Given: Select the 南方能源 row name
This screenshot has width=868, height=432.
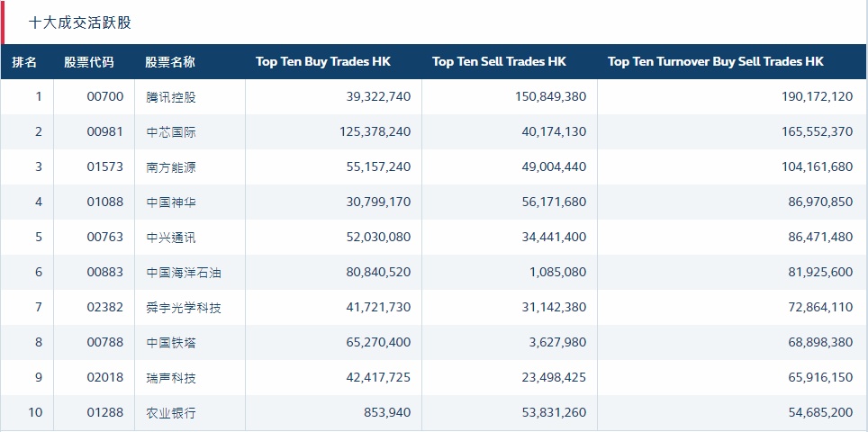Looking at the screenshot, I should (x=171, y=167).
